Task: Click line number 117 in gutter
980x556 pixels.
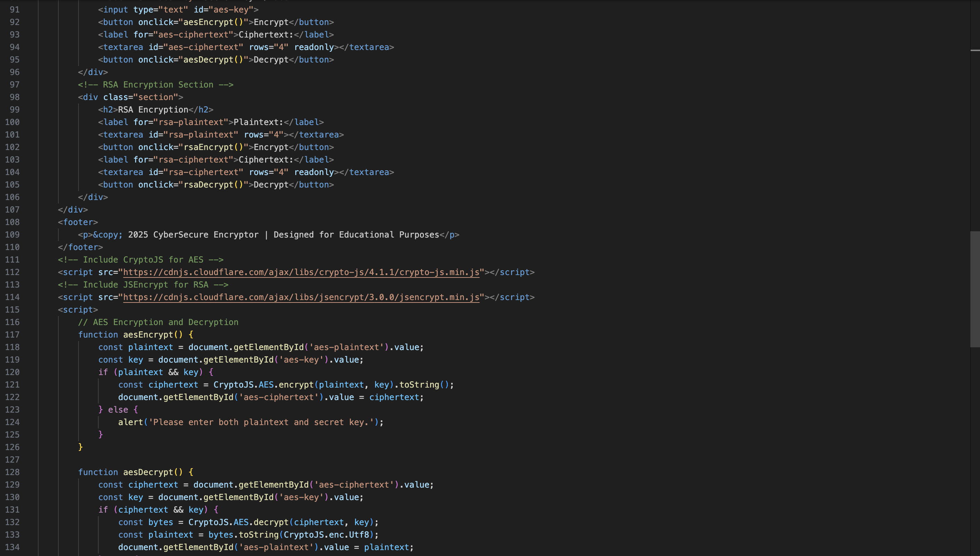Action: pyautogui.click(x=12, y=334)
